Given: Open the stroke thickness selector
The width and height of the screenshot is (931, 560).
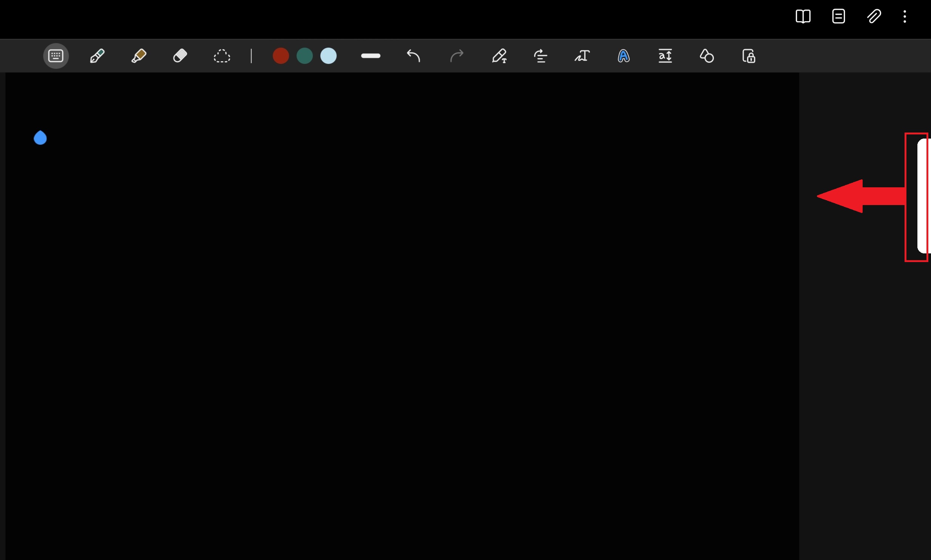Looking at the screenshot, I should point(371,56).
